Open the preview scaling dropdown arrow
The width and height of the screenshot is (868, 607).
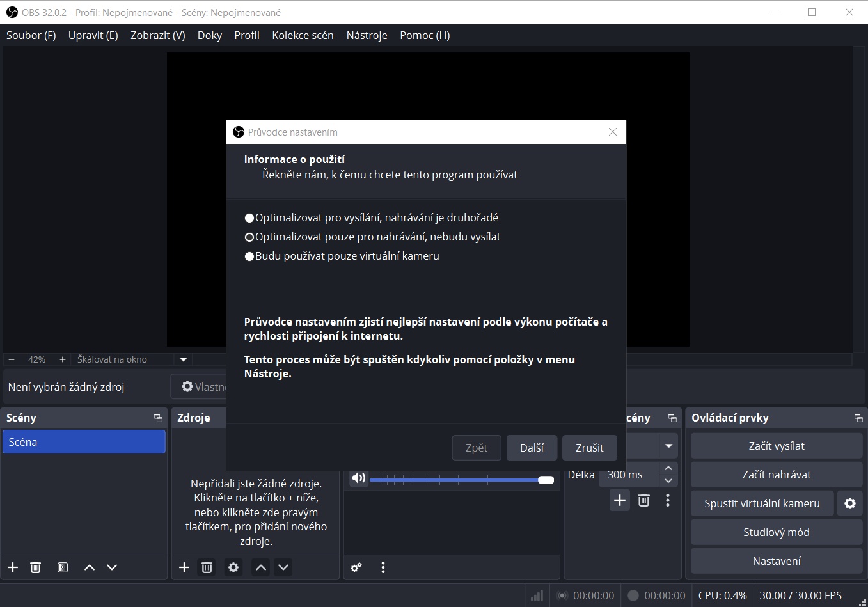click(184, 359)
